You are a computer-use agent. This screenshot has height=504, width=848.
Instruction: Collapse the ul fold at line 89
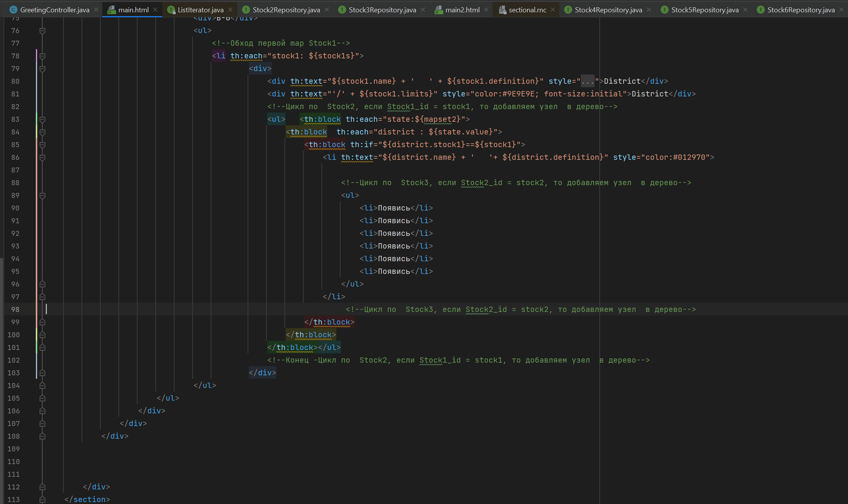[x=42, y=196]
